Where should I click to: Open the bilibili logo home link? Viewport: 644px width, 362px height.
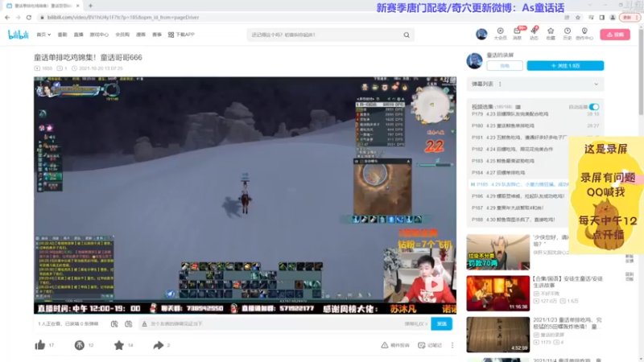pyautogui.click(x=18, y=35)
